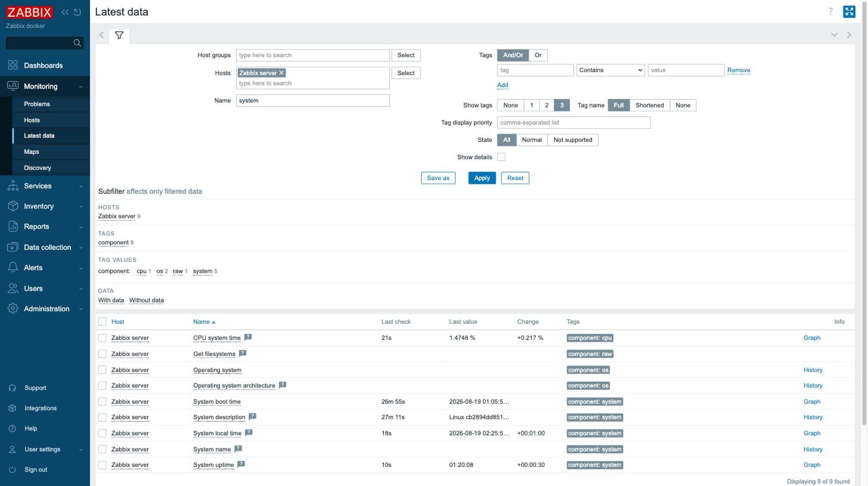Expand the Services menu
The width and height of the screenshot is (868, 486).
[80, 187]
